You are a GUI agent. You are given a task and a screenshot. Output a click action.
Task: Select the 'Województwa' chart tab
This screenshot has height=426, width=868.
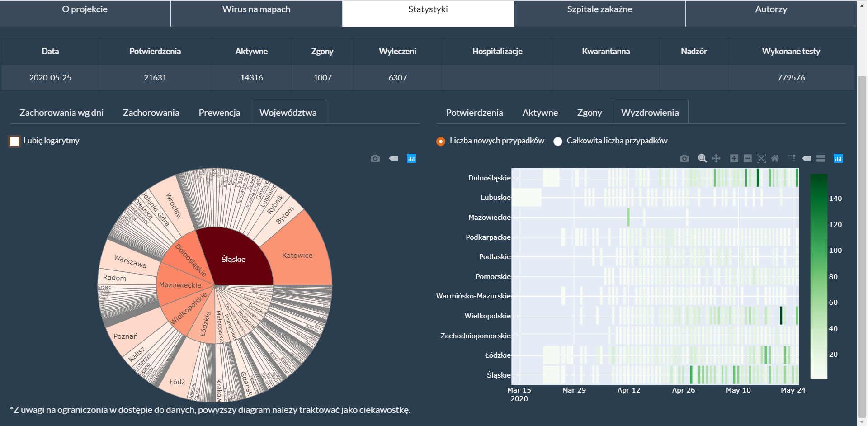(x=288, y=112)
